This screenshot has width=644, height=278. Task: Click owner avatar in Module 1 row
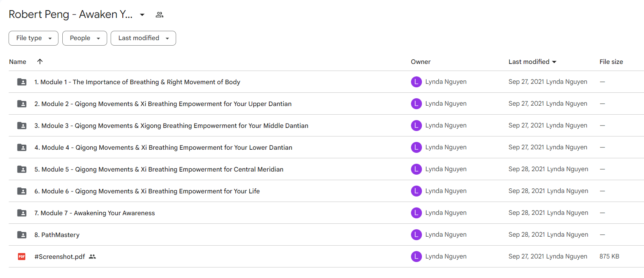416,82
